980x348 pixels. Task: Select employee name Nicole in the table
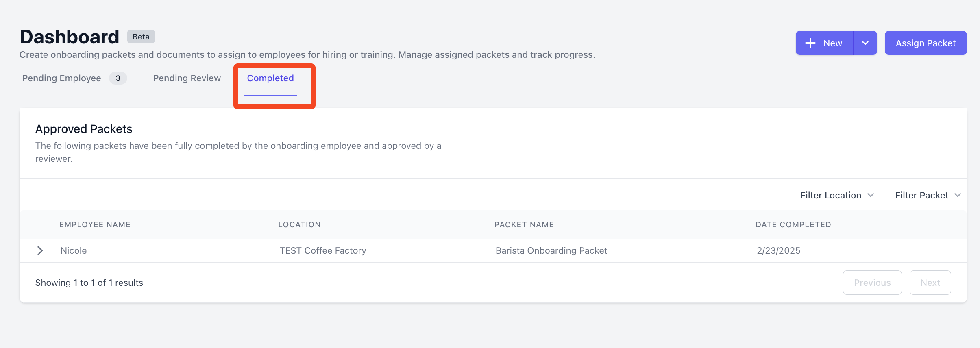[x=74, y=250]
